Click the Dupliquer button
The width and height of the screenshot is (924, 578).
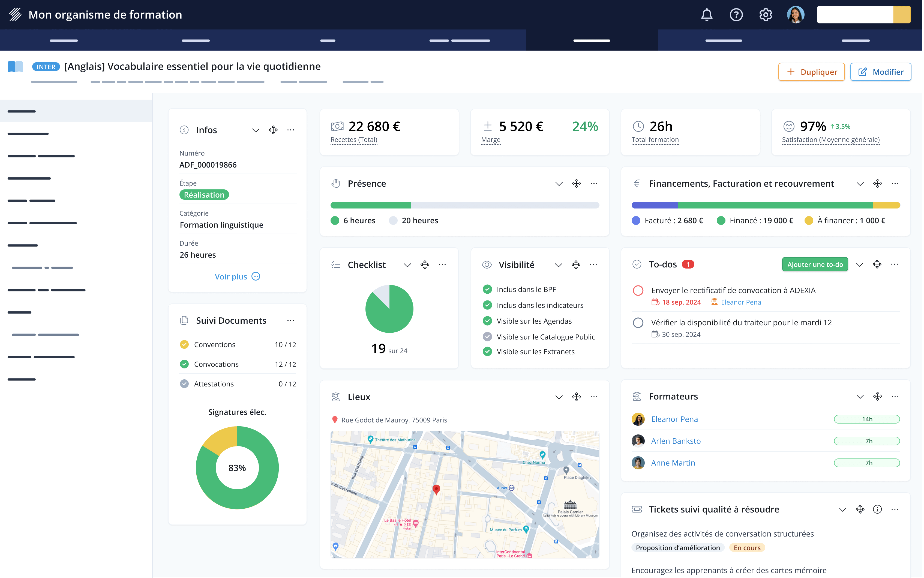tap(811, 72)
